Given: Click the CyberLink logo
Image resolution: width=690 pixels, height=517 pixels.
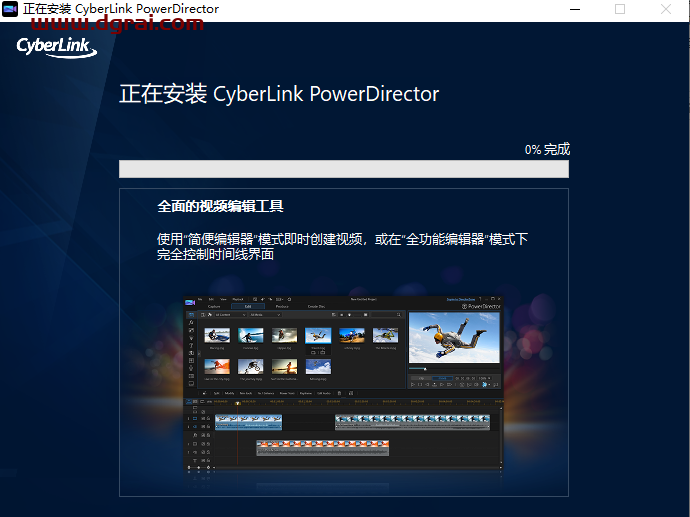Looking at the screenshot, I should tap(56, 47).
